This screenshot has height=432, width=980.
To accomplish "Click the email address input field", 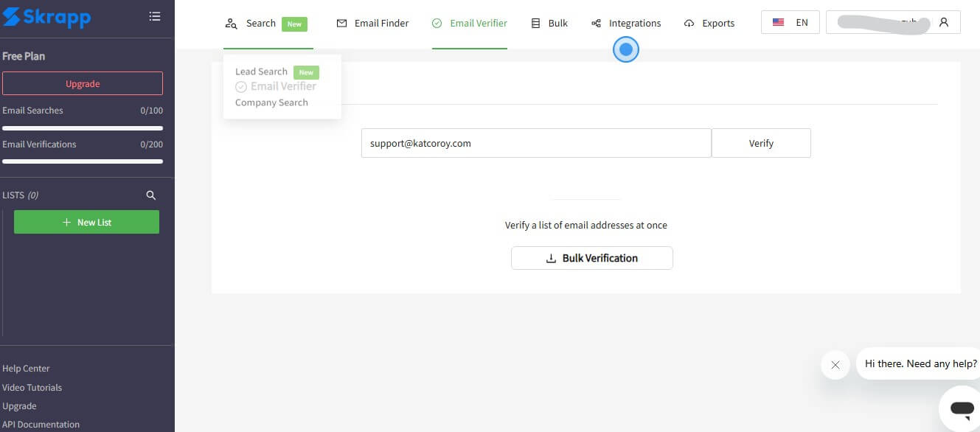I will [x=535, y=143].
